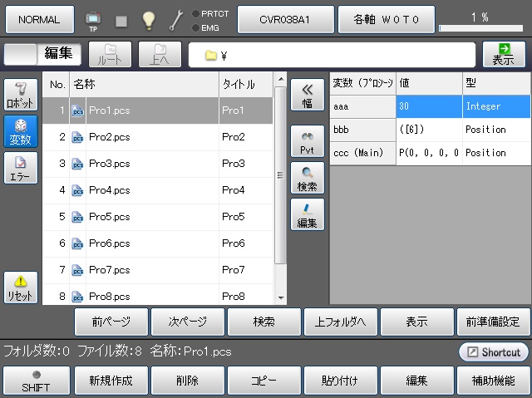Toggle the SHIFT key button
The width and height of the screenshot is (532, 398).
coord(35,381)
